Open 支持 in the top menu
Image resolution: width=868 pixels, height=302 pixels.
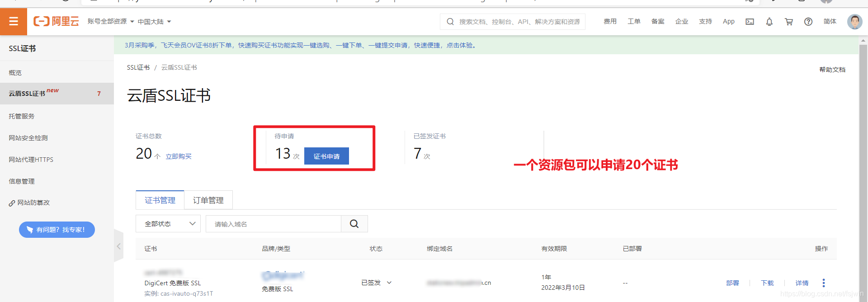705,21
